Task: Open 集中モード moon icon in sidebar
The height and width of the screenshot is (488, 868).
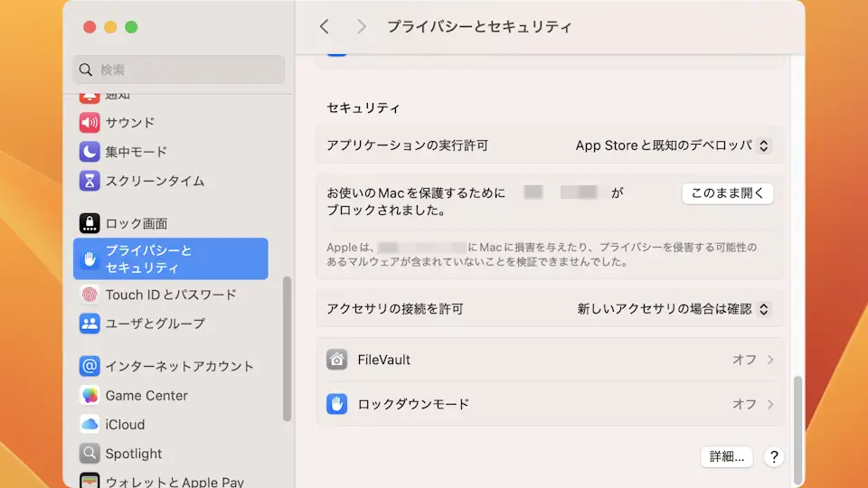Action: (x=89, y=152)
